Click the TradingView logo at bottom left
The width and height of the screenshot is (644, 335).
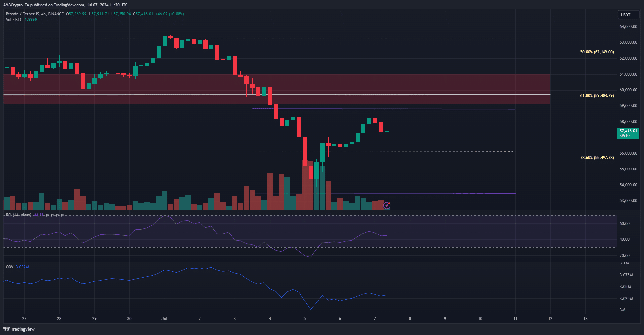point(19,329)
